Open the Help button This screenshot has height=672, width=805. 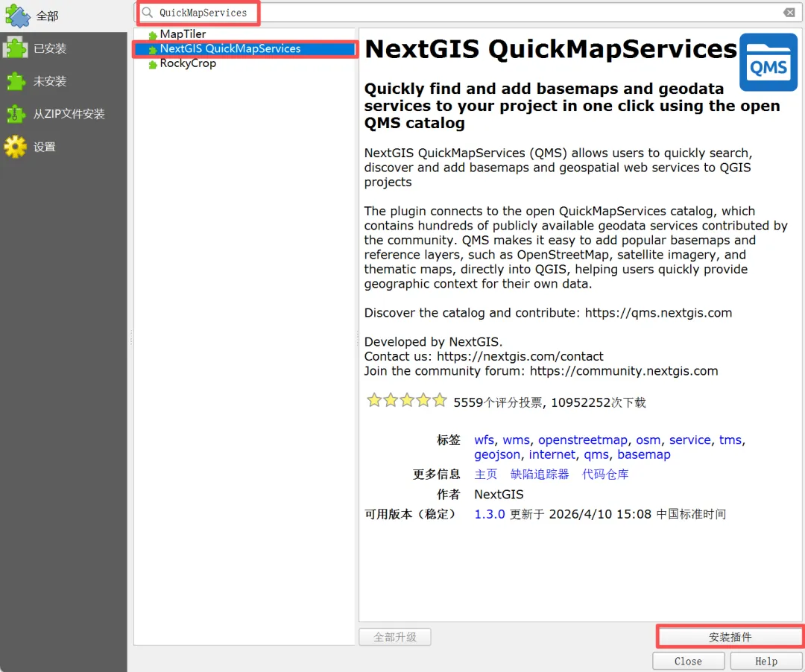pyautogui.click(x=766, y=662)
